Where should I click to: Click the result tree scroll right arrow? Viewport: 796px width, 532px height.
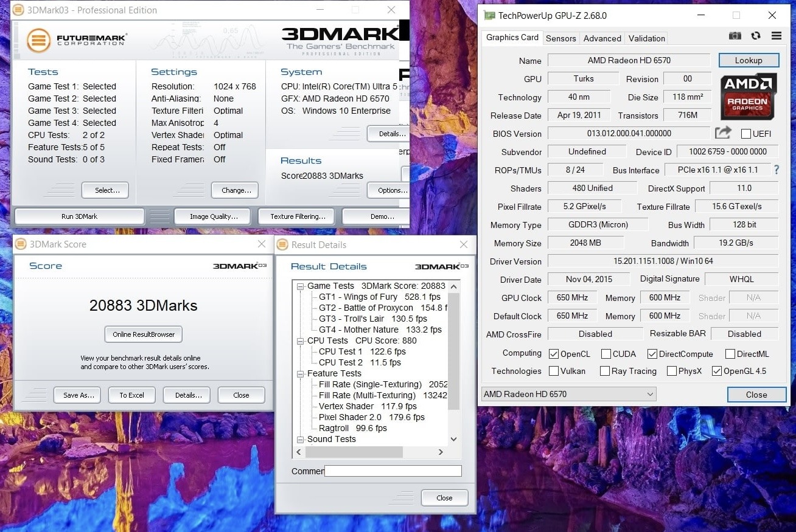pyautogui.click(x=441, y=452)
